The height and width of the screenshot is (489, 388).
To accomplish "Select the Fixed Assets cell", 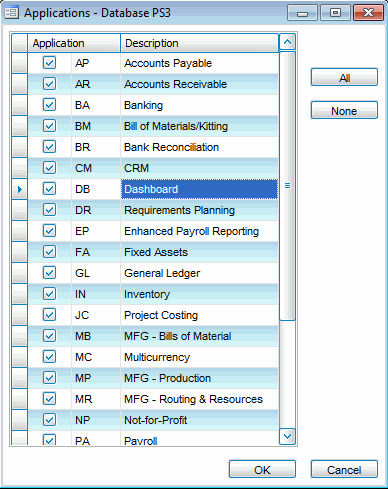I will point(199,252).
